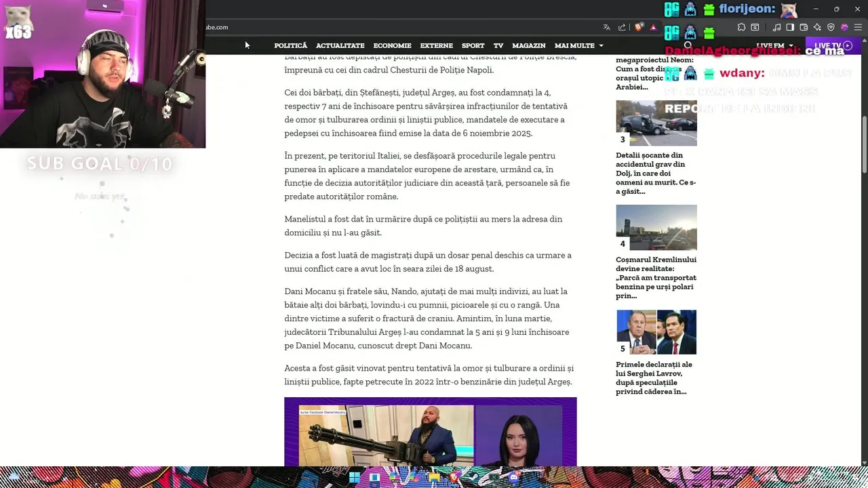Image resolution: width=868 pixels, height=488 pixels.
Task: Click the paragraph starting 'Decizia a fost luată'
Action: tap(428, 262)
